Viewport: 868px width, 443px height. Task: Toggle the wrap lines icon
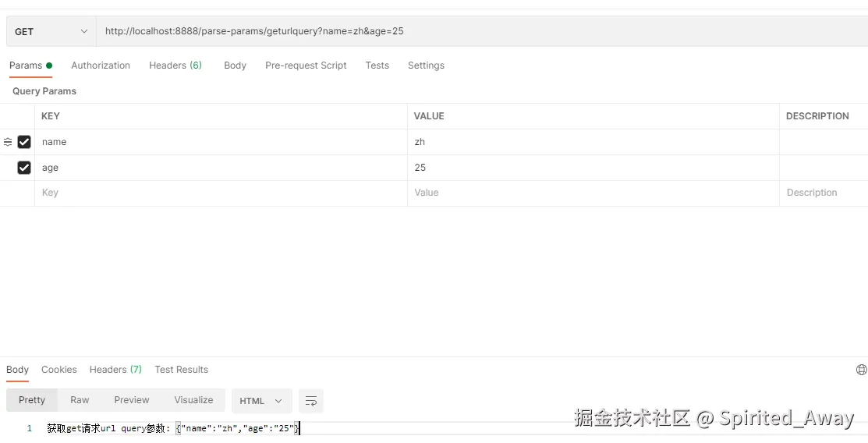coord(311,401)
